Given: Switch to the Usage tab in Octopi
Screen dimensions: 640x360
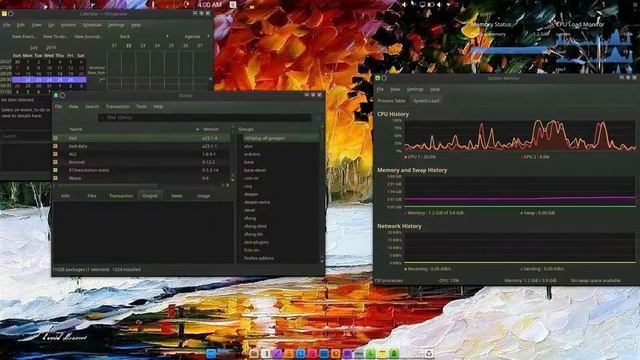Looking at the screenshot, I should 203,196.
